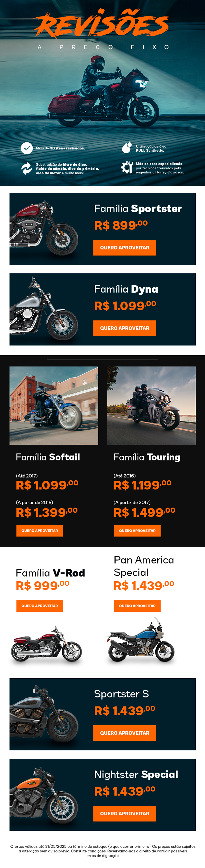205x868 pixels.
Task: Click the blue Pan America motorcycle image
Action: tap(141, 640)
